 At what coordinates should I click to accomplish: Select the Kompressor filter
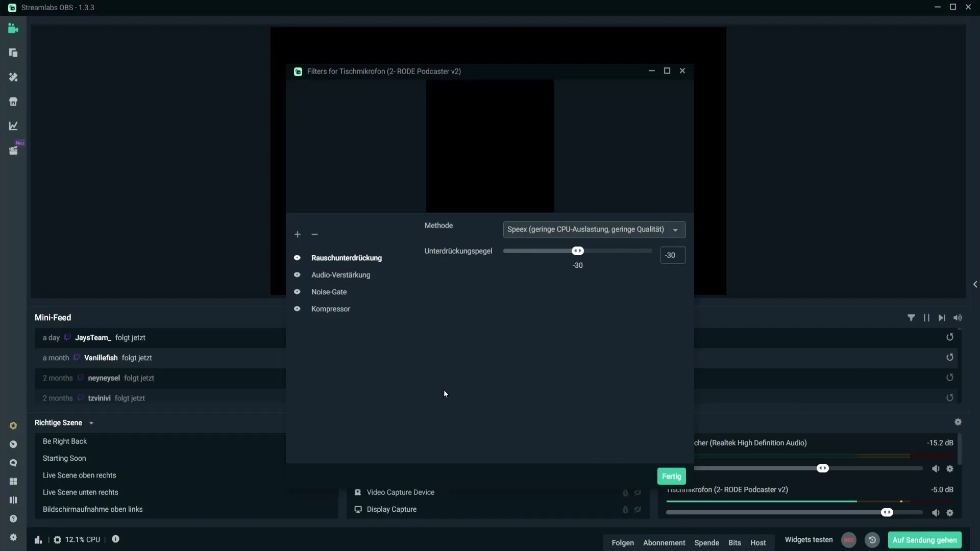[331, 309]
